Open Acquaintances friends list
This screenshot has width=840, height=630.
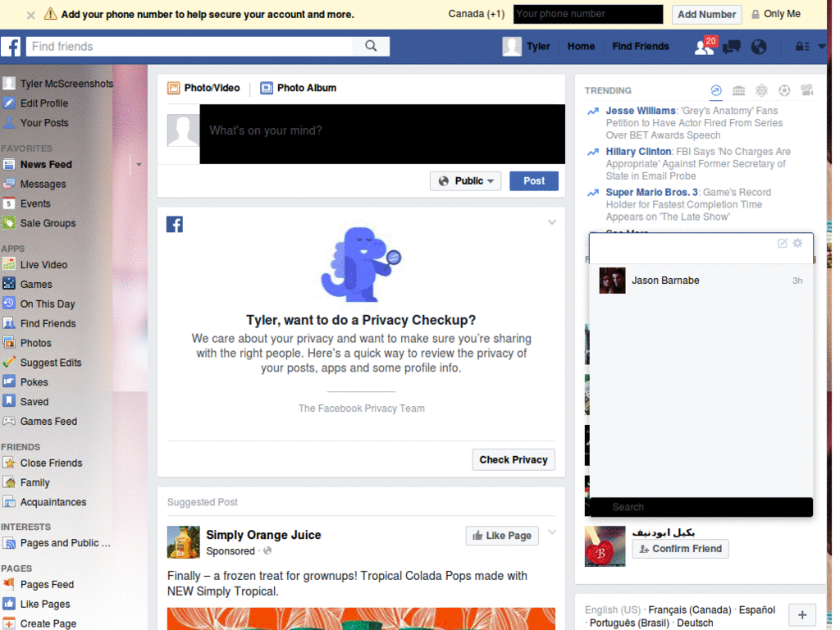(44, 503)
